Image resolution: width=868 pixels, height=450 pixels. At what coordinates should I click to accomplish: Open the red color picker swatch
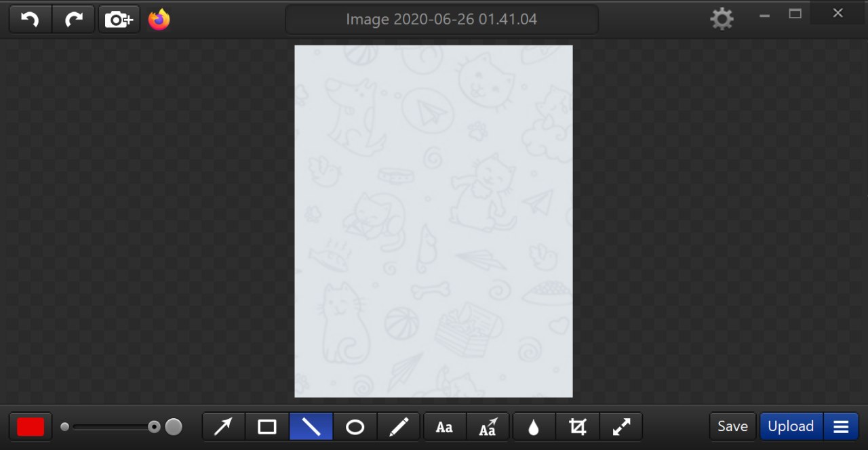pos(31,427)
